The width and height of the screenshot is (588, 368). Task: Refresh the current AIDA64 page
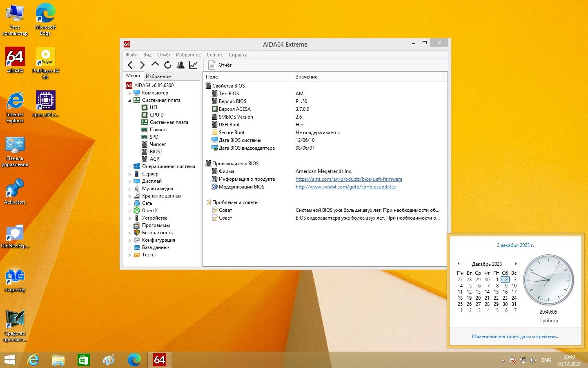pyautogui.click(x=167, y=65)
